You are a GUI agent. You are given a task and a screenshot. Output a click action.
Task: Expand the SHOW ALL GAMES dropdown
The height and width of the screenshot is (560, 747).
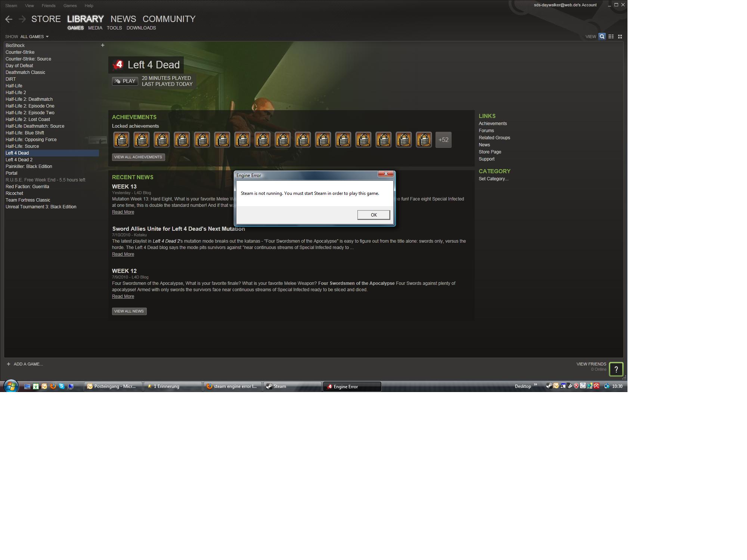(33, 37)
